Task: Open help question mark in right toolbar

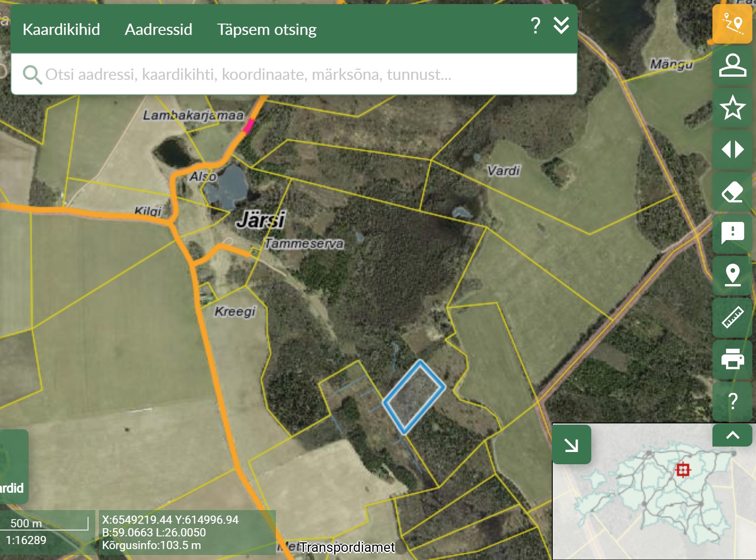Action: [732, 401]
